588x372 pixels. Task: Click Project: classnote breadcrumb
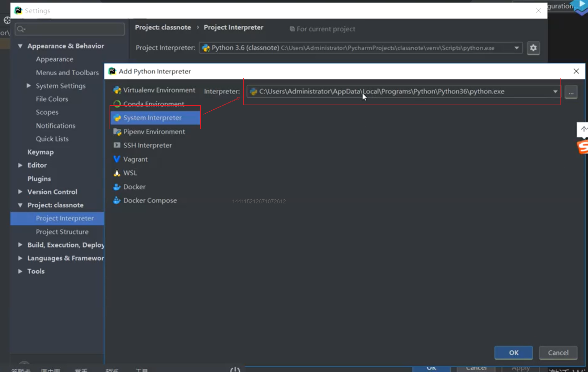click(163, 28)
